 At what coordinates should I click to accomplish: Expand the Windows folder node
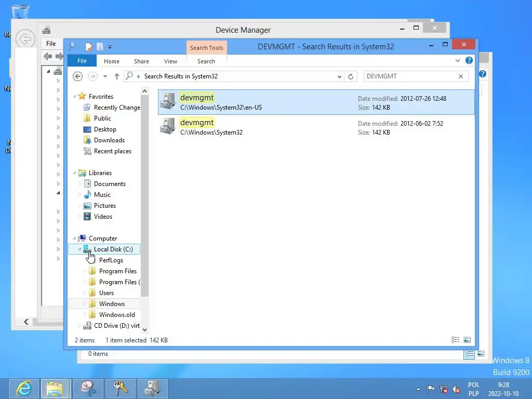[85, 303]
